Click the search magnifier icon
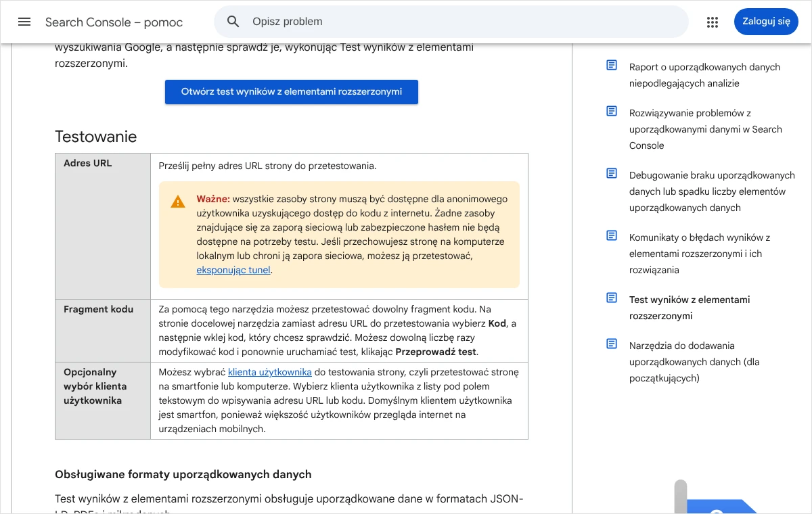The height and width of the screenshot is (514, 812). pyautogui.click(x=233, y=22)
